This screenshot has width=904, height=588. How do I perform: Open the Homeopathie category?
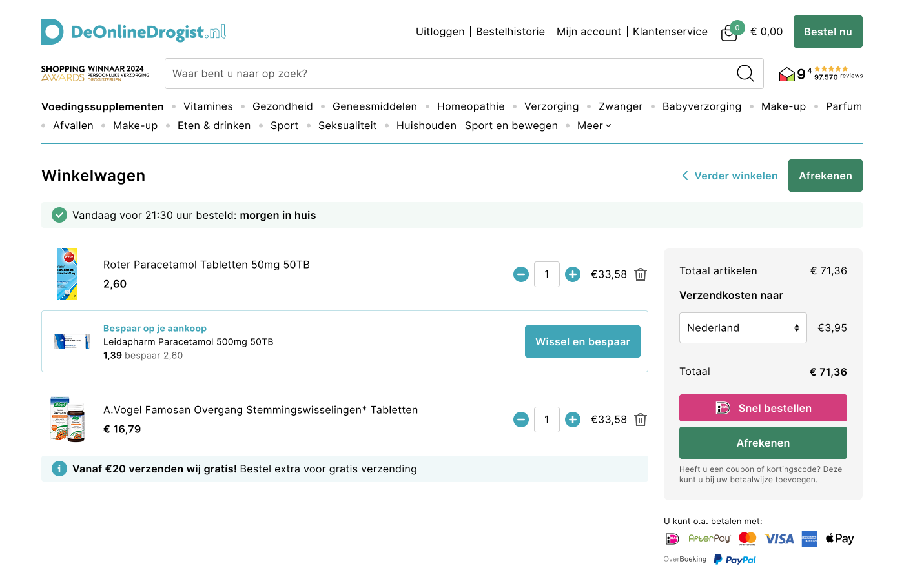tap(471, 106)
